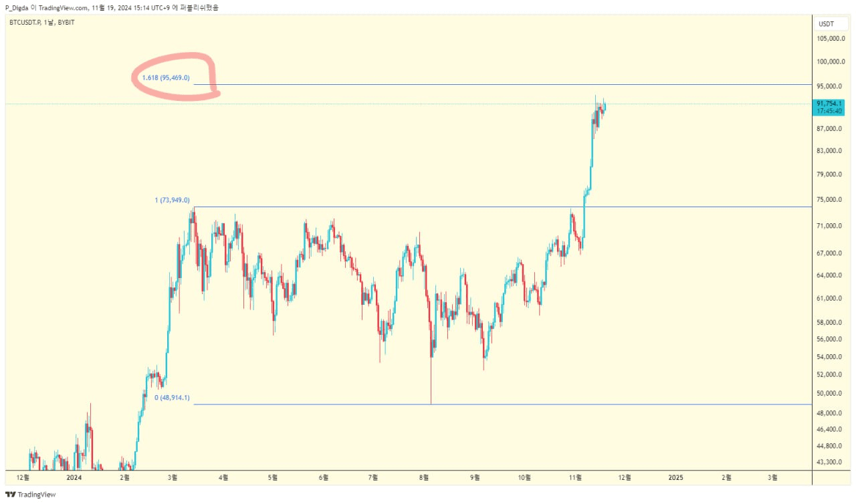Click the 7월 time axis label
This screenshot has width=856, height=504.
click(x=373, y=477)
